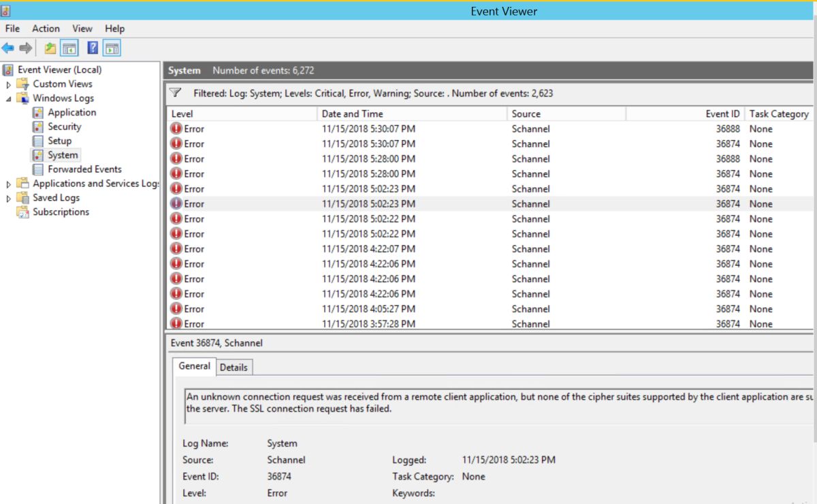The width and height of the screenshot is (817, 504).
Task: Select the Saved Logs tree label
Action: pyautogui.click(x=57, y=198)
